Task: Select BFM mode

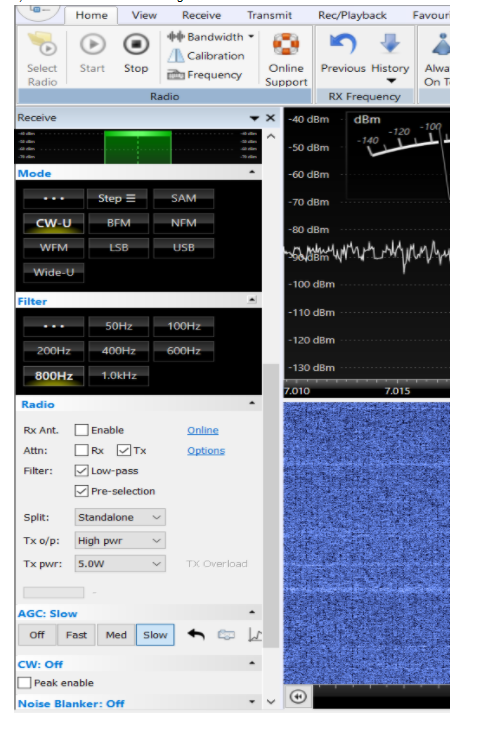Action: (119, 223)
